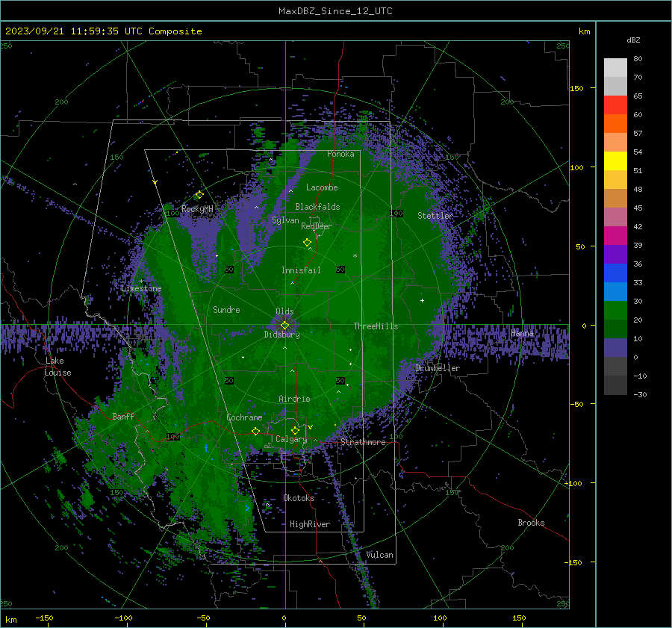This screenshot has width=672, height=628.
Task: Click the slate purple 10 dBZ legend swatch
Action: point(615,347)
